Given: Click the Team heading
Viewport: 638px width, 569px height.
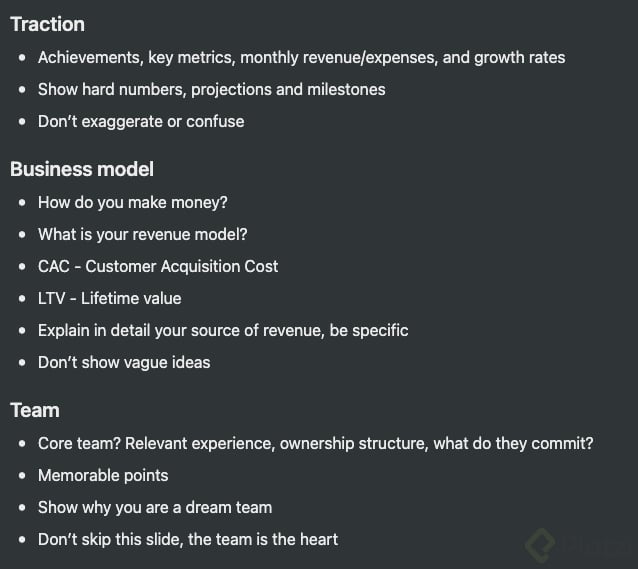Looking at the screenshot, I should (35, 410).
